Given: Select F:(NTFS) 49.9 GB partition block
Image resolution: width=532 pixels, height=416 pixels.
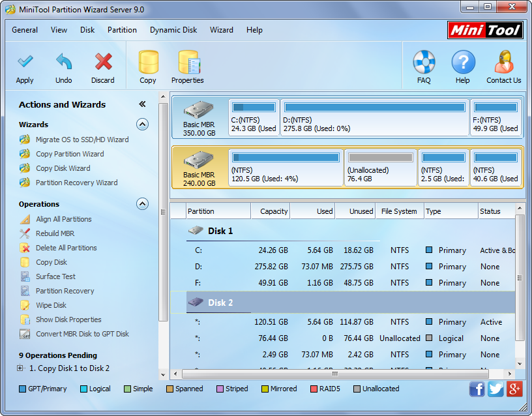Looking at the screenshot, I should tap(495, 117).
